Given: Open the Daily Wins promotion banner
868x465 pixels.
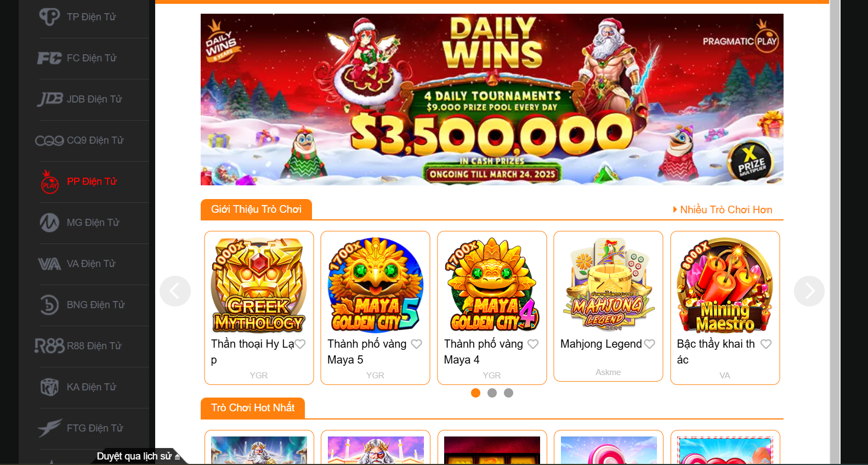Looking at the screenshot, I should pos(492,99).
